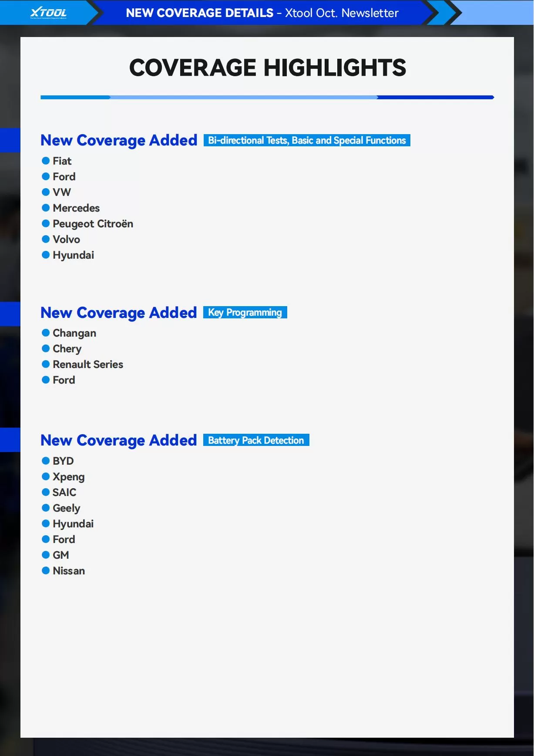This screenshot has width=534, height=756.
Task: Click the first New Coverage Added heading
Action: pos(119,140)
